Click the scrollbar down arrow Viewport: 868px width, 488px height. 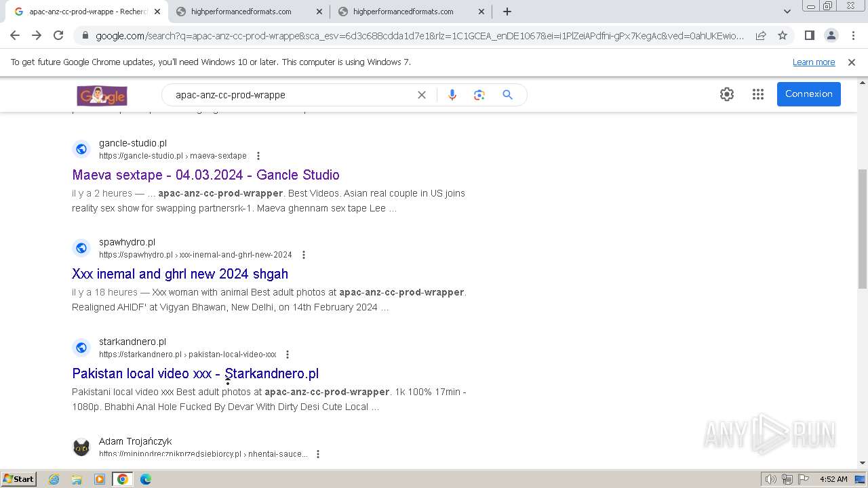tap(863, 464)
